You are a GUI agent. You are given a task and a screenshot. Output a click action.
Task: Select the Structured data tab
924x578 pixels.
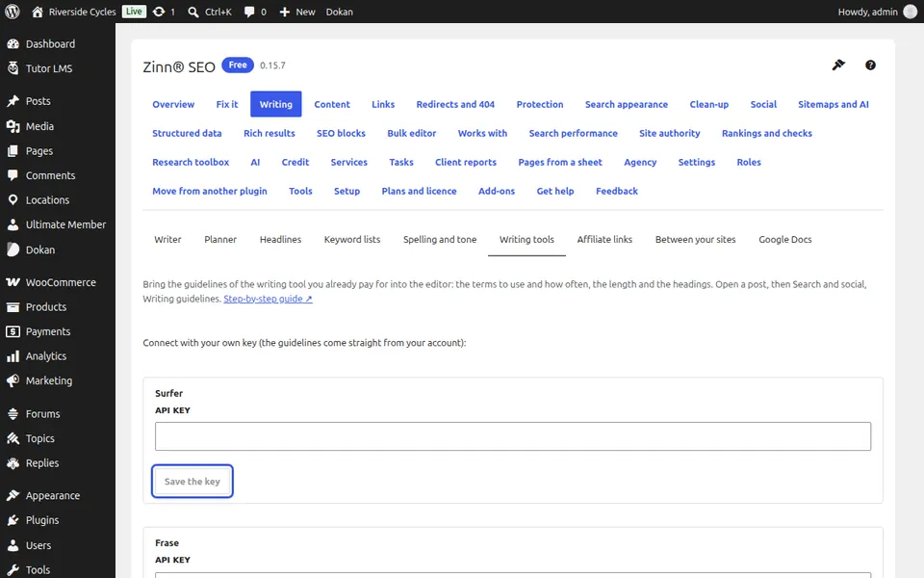click(187, 133)
